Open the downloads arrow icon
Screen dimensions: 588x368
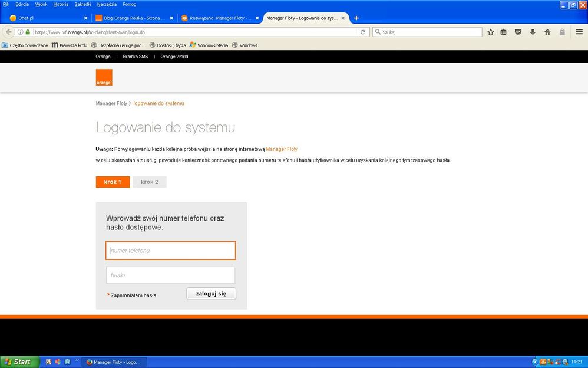click(533, 32)
